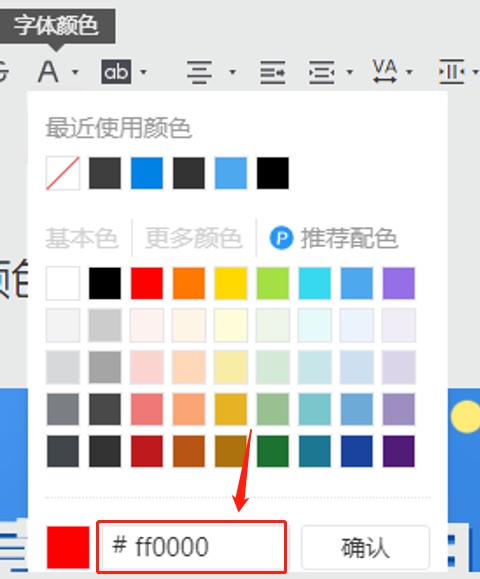Pick the burnt orange swatch in bottom grid row
This screenshot has width=480, height=579.
189,451
